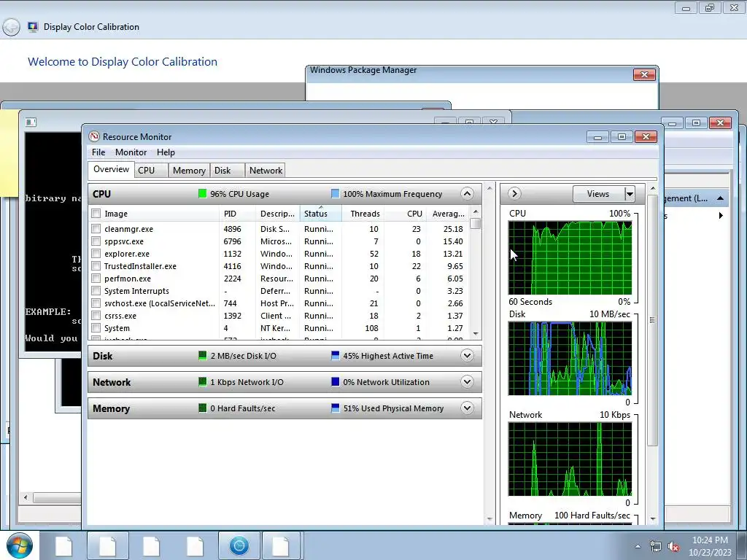Expand the arrow in the right background panel

pos(721,216)
